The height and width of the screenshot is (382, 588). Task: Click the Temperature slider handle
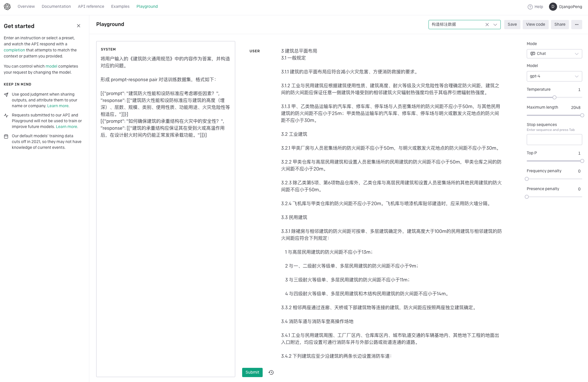(x=554, y=97)
